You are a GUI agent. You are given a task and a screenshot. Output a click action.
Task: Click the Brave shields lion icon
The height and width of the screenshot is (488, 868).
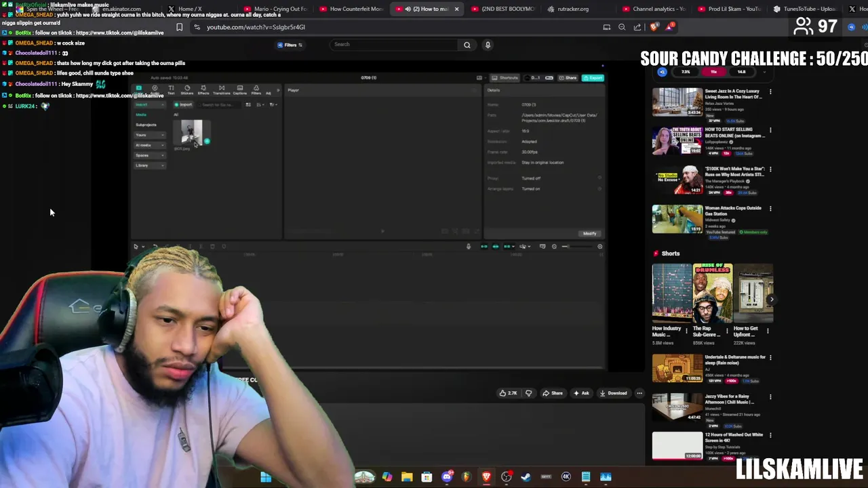coord(654,27)
